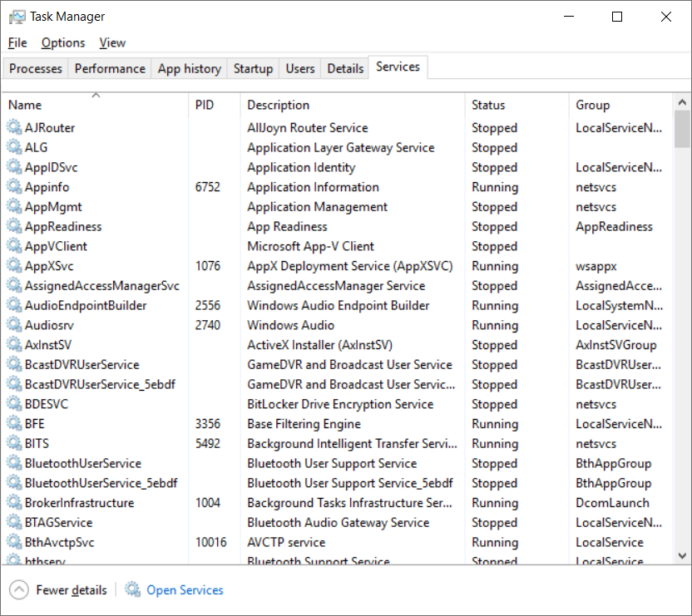692x616 pixels.
Task: Go to the Startup tab
Action: pyautogui.click(x=254, y=68)
